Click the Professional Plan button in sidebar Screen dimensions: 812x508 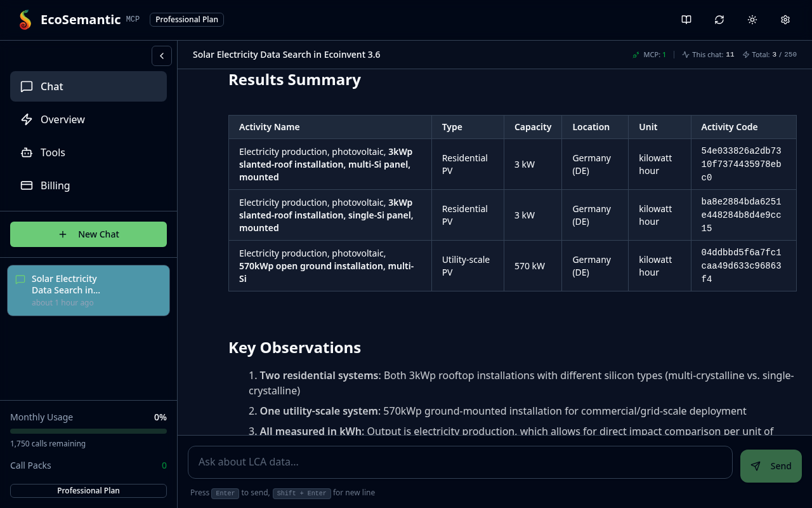point(88,491)
